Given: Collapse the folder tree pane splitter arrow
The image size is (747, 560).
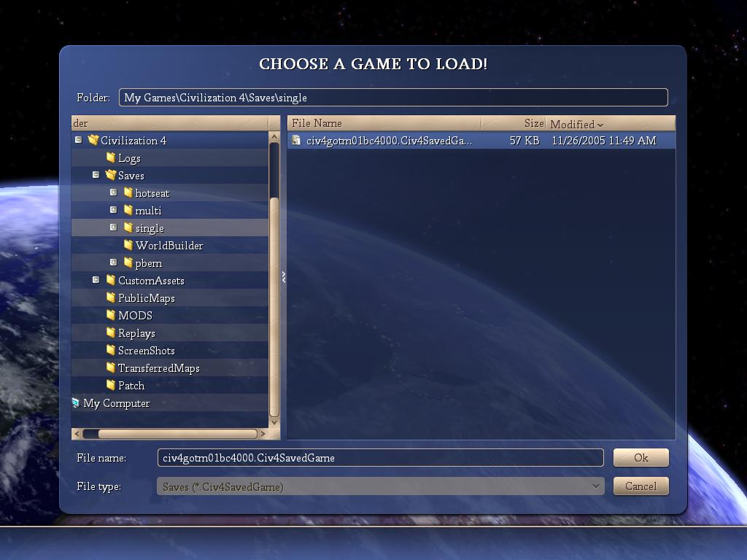Looking at the screenshot, I should 284,277.
